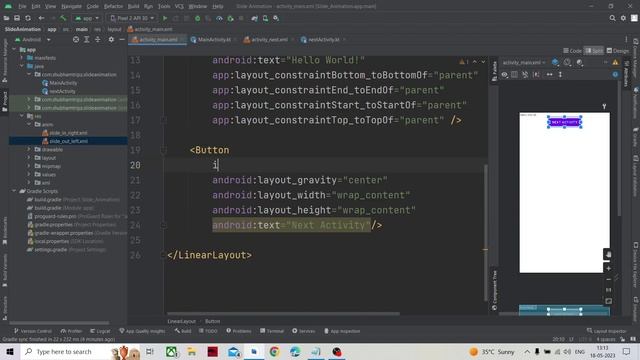Screen dimensions: 640x360
Task: Click the Sync files icon in the main toolbar
Action: pos(28,18)
